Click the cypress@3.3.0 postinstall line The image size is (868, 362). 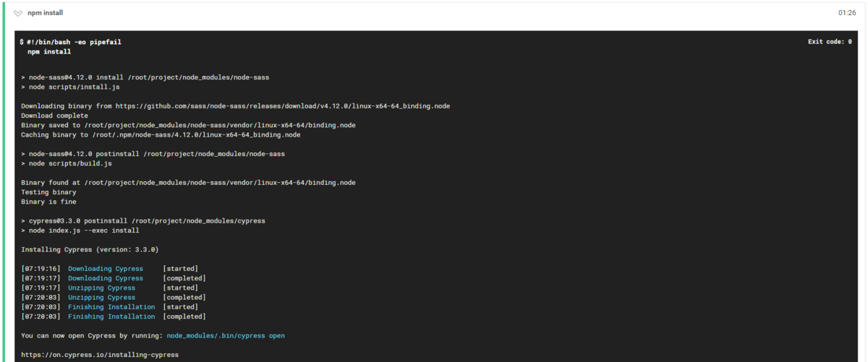pos(143,220)
